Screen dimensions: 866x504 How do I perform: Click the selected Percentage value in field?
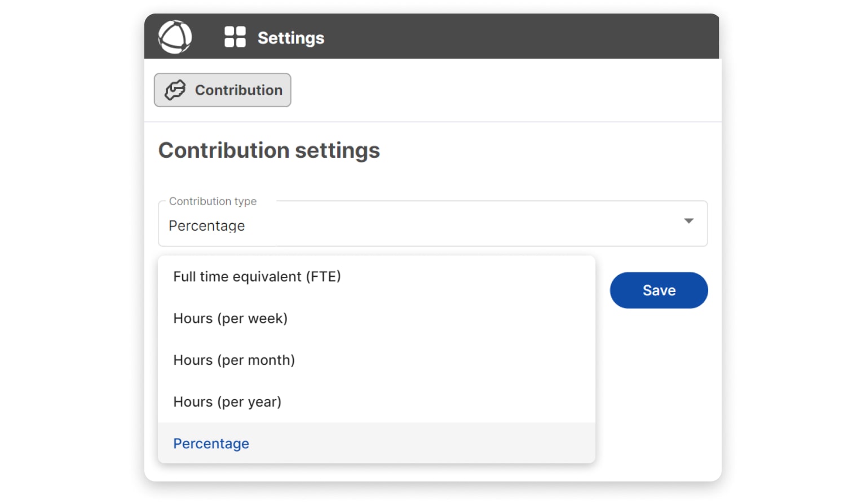[207, 226]
